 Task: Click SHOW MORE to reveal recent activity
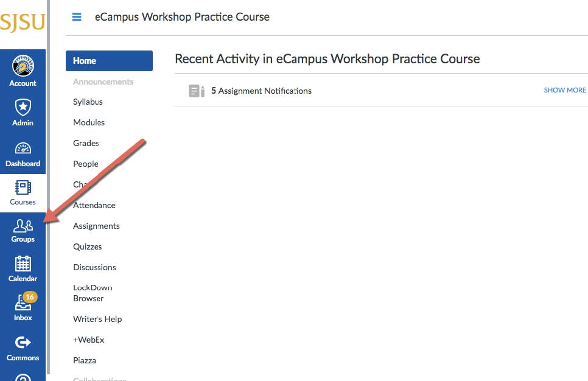564,89
